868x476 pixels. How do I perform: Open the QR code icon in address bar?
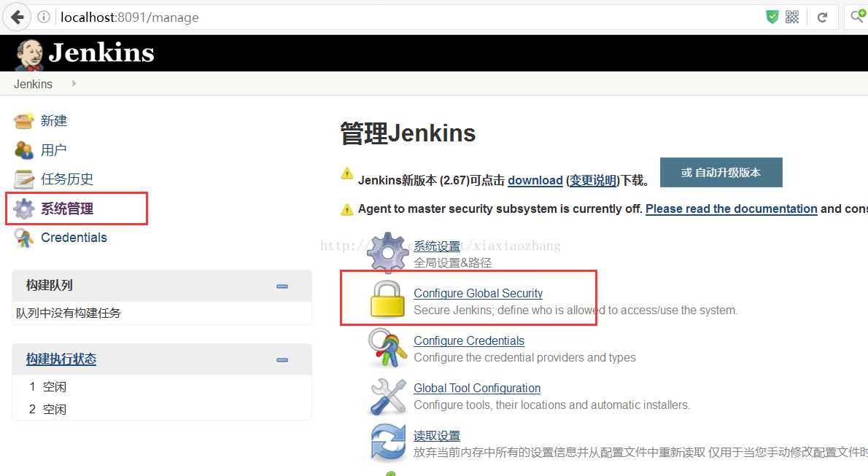792,17
